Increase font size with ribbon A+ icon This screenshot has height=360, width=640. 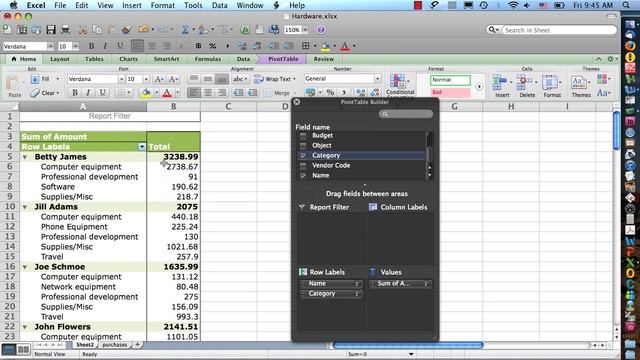pos(159,79)
